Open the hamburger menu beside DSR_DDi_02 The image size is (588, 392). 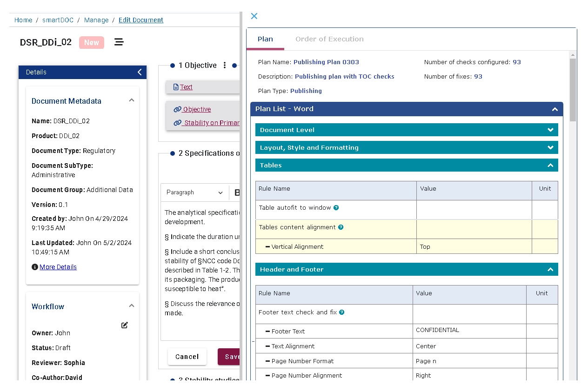point(119,42)
